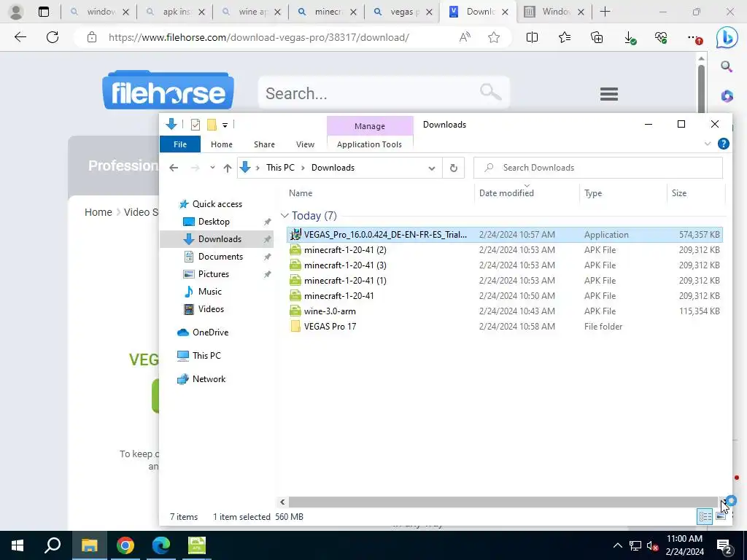Open a new Edge tab
The width and height of the screenshot is (747, 560).
click(x=605, y=12)
